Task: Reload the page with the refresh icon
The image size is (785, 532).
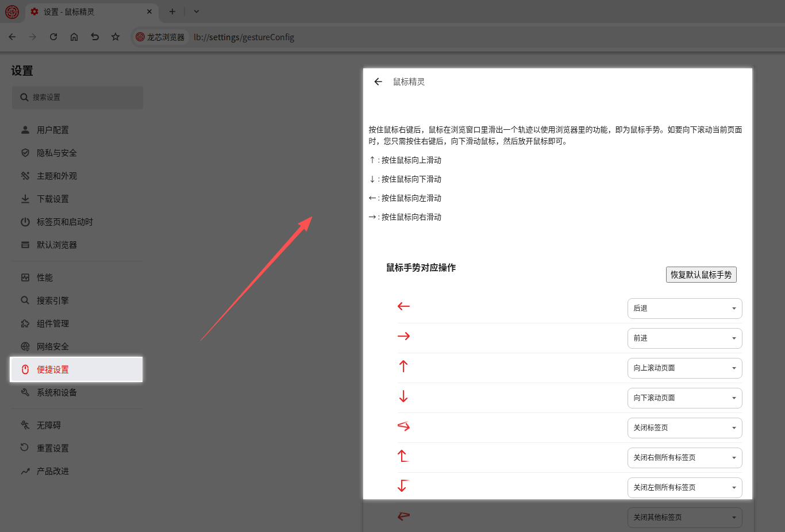Action: pyautogui.click(x=53, y=37)
